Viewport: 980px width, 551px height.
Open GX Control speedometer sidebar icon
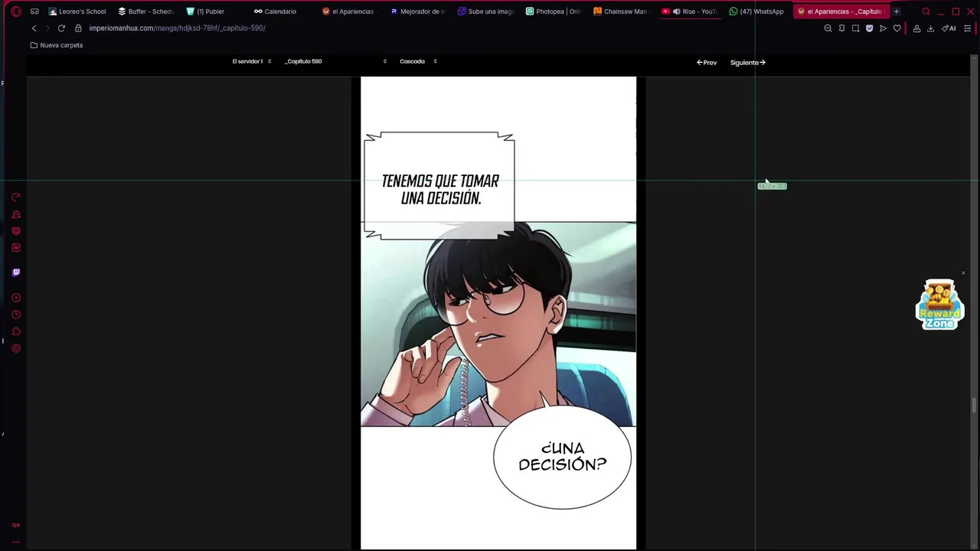tap(16, 197)
